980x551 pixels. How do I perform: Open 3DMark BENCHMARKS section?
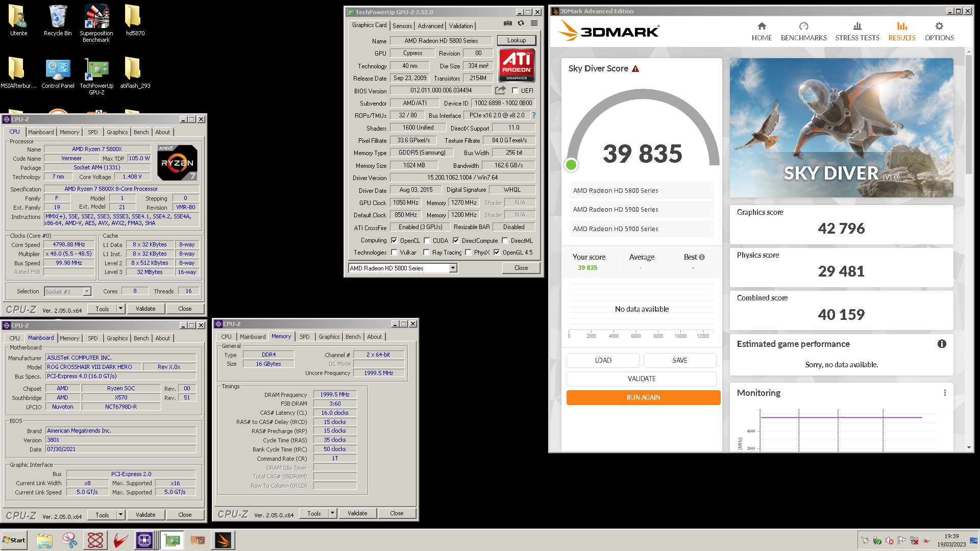803,32
